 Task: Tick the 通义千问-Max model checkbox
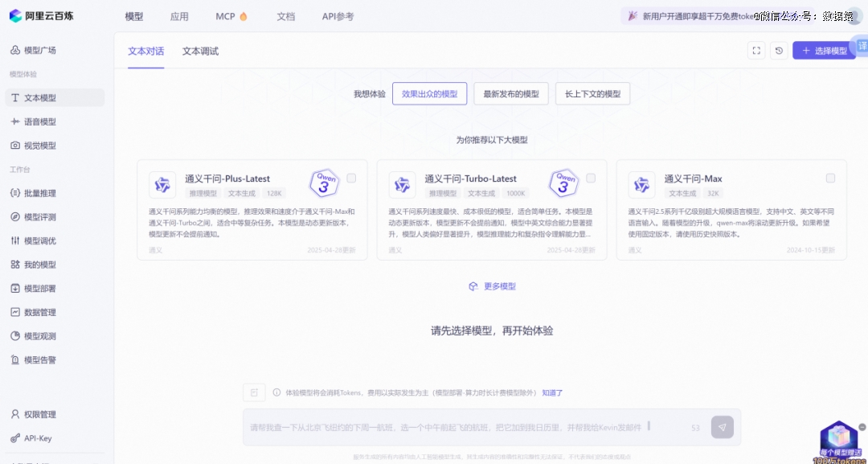[830, 178]
